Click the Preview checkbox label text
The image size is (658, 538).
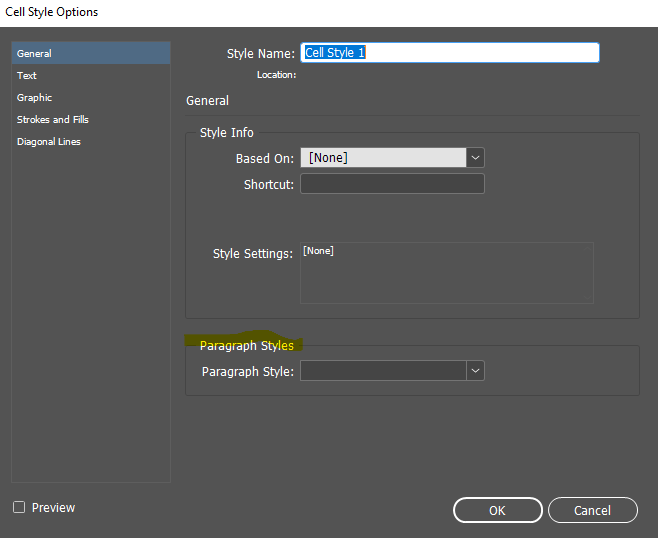click(x=53, y=508)
